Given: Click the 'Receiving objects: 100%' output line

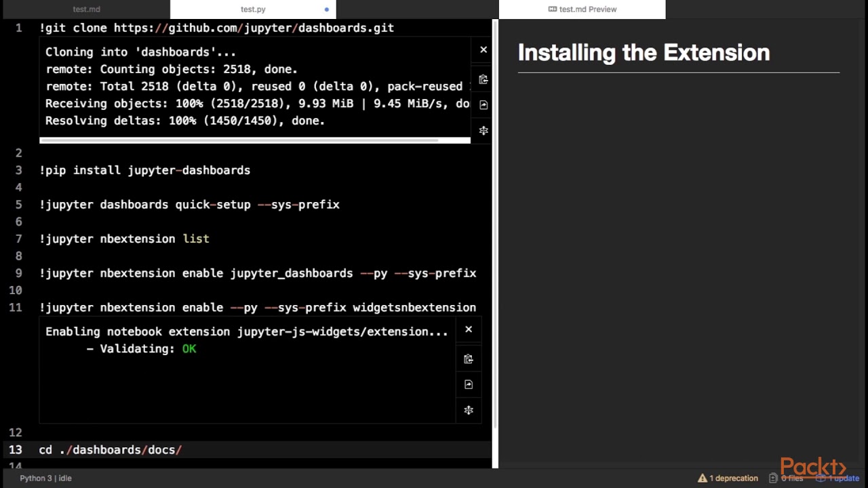Looking at the screenshot, I should tap(258, 104).
